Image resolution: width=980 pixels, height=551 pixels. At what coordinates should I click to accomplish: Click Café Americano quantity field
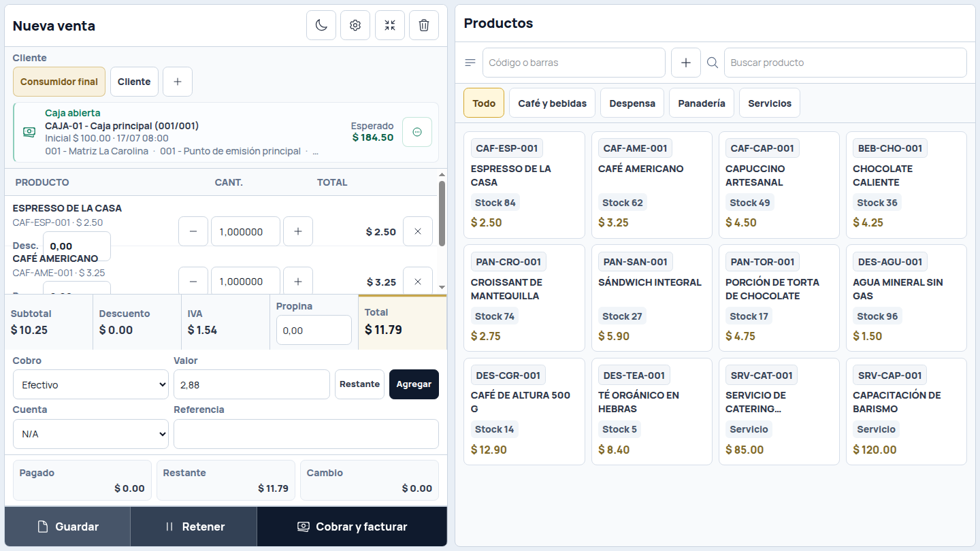coord(246,281)
